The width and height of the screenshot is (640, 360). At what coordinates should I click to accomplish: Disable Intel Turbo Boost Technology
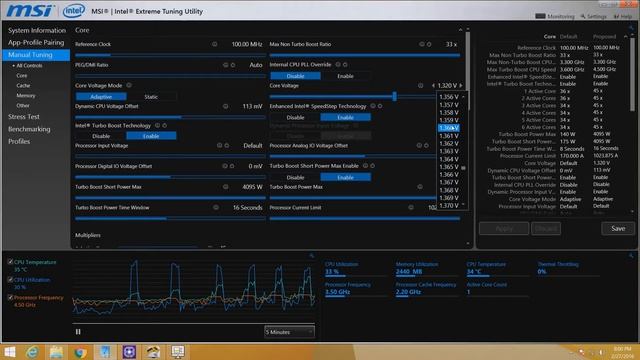click(101, 136)
